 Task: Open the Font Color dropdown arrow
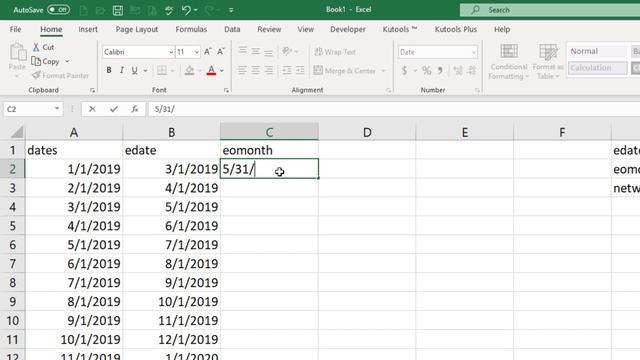(x=222, y=71)
